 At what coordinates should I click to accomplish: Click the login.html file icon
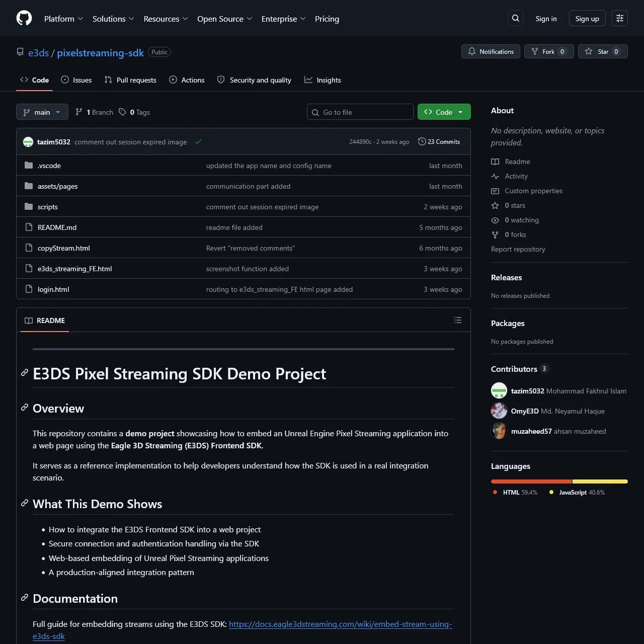[x=29, y=289]
